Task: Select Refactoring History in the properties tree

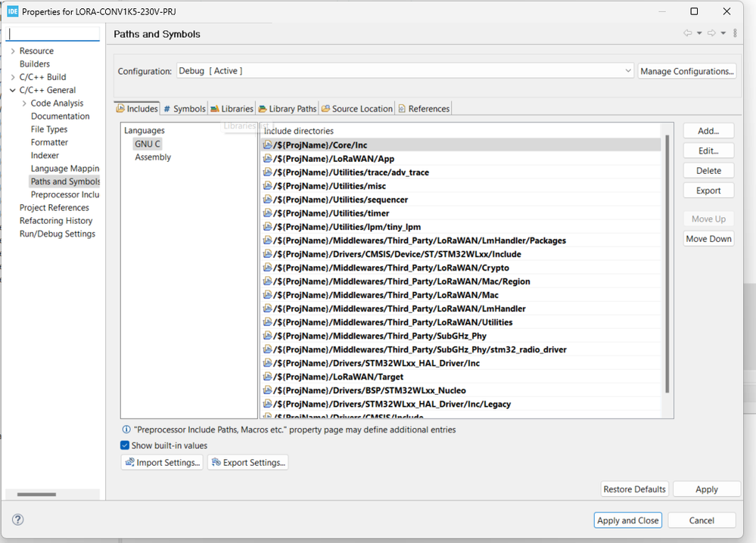Action: coord(56,221)
